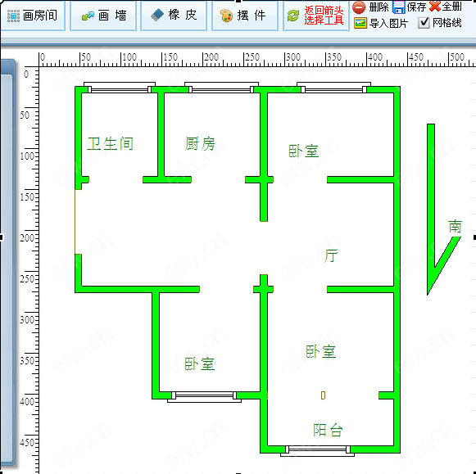Select the window above 厨房

[221, 87]
